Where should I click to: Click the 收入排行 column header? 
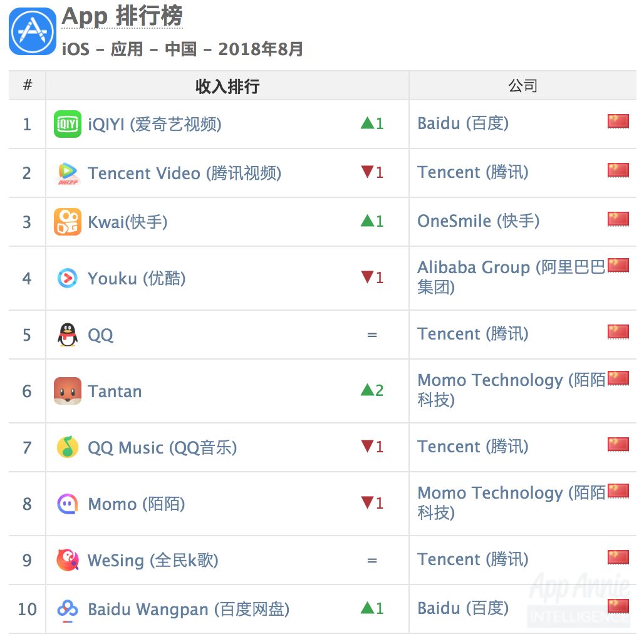click(227, 86)
